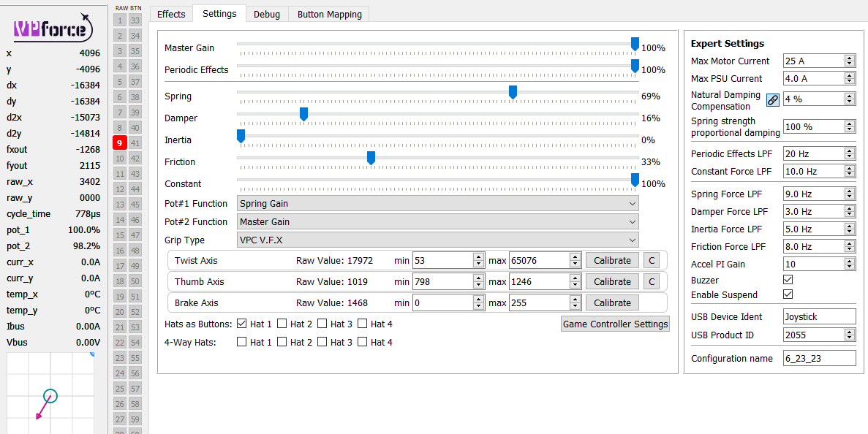Click the C button for Twist Axis
Screen dimensions: 868x434
tap(652, 260)
